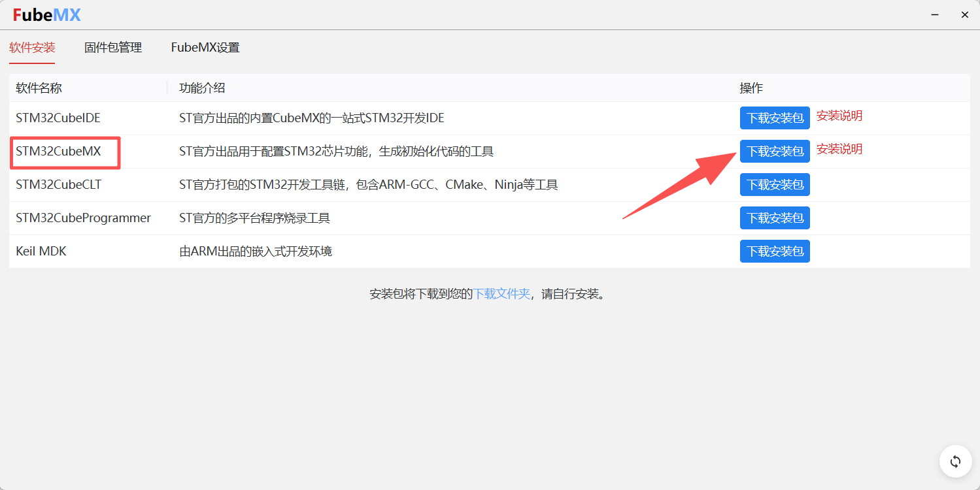Download the STM32CubeIDE installer package
The width and height of the screenshot is (980, 490).
[x=775, y=118]
